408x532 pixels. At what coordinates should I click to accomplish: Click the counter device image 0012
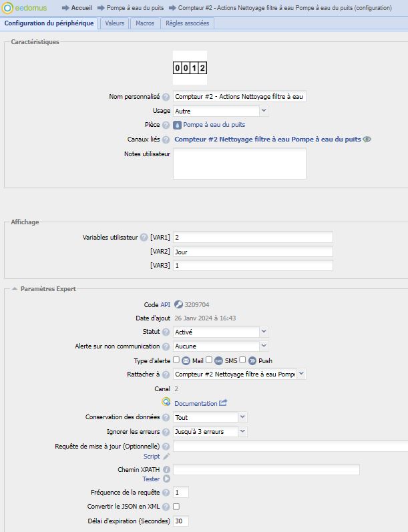click(x=190, y=68)
